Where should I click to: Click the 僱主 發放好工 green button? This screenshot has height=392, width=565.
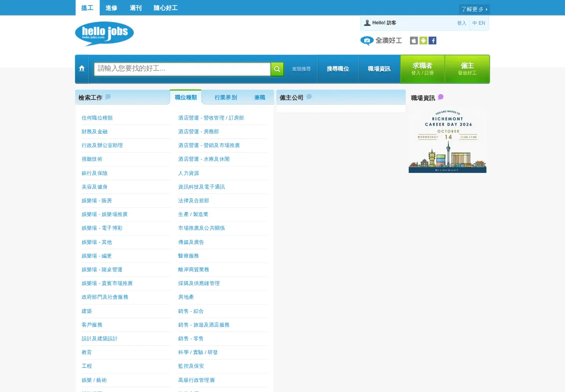[467, 69]
